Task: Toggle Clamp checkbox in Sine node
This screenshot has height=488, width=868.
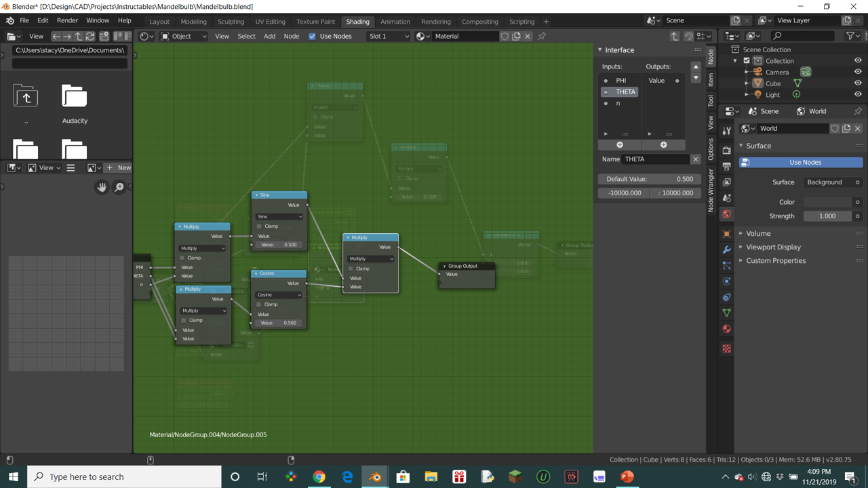Action: coord(260,226)
